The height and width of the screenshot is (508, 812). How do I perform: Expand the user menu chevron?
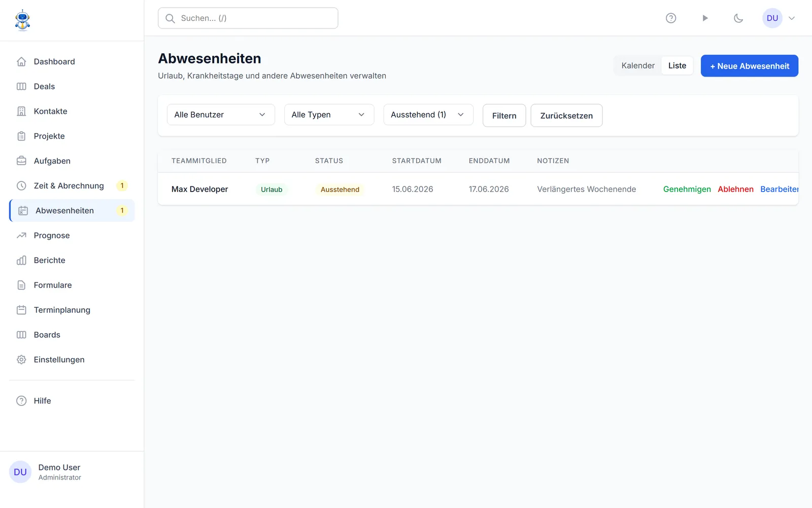coord(792,18)
